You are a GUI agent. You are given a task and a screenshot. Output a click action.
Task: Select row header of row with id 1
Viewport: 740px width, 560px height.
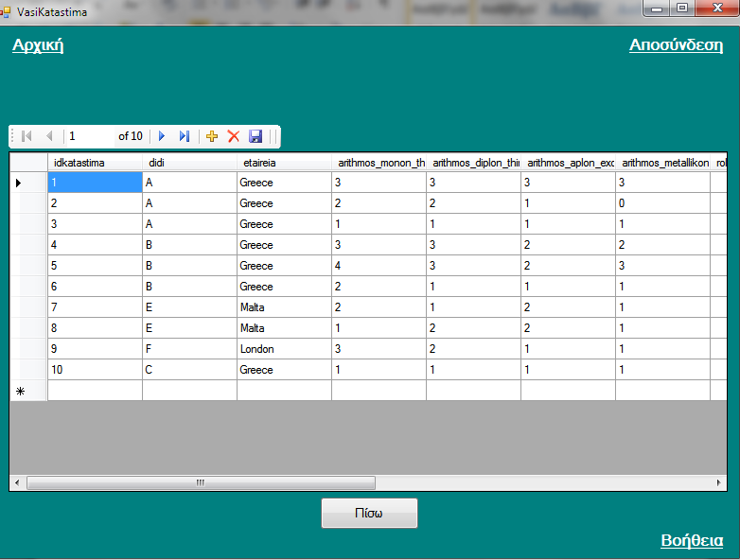[x=28, y=183]
